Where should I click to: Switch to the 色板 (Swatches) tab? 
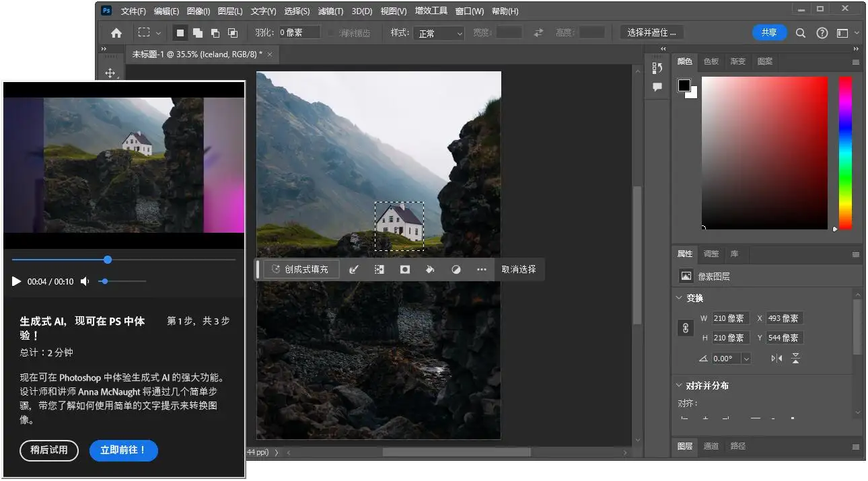(711, 61)
